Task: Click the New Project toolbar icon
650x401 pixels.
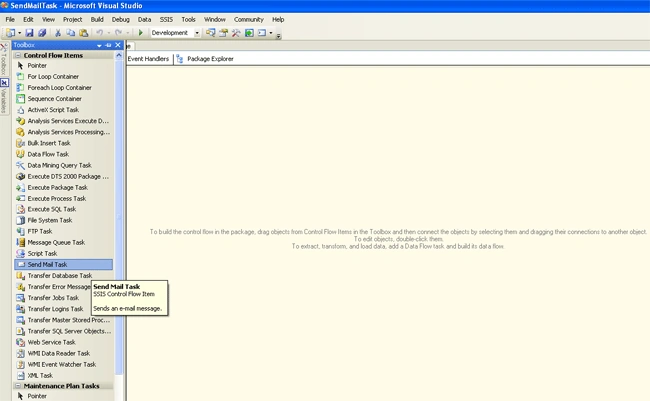Action: click(x=10, y=33)
